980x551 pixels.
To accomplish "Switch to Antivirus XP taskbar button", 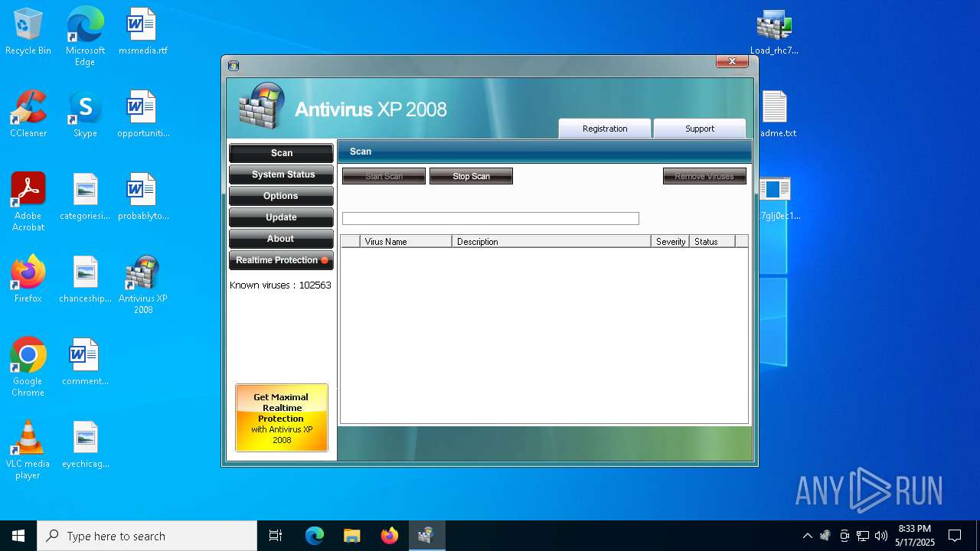I will pyautogui.click(x=426, y=536).
